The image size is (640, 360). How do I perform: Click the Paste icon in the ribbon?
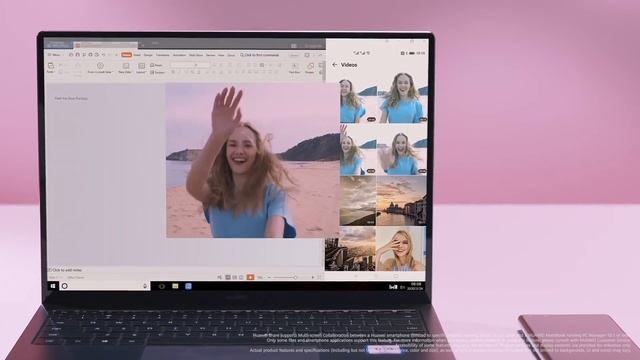(51, 67)
